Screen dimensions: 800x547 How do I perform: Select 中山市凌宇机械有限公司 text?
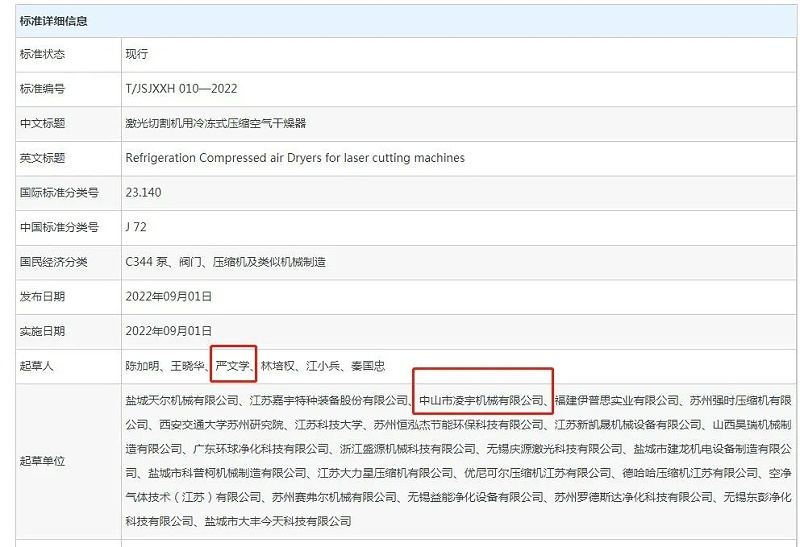(x=481, y=401)
